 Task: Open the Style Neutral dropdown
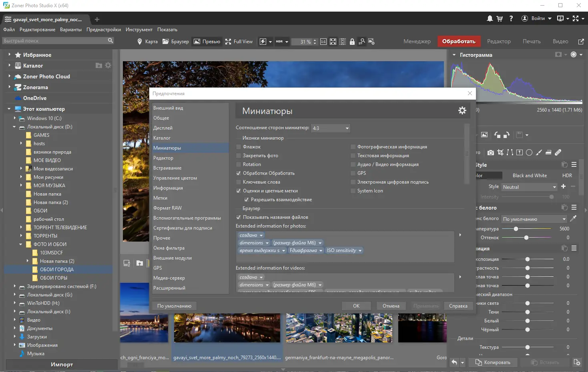[529, 187]
